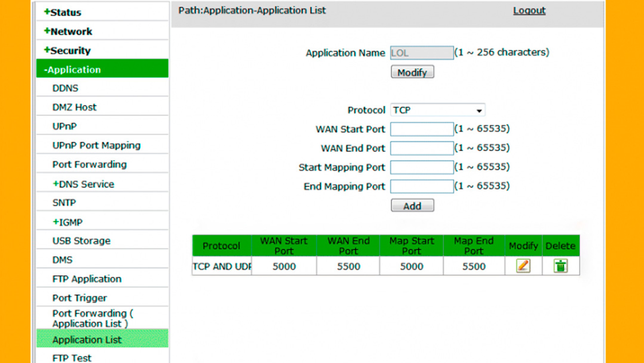The width and height of the screenshot is (644, 363).
Task: Click the Map Start Port column header
Action: point(412,246)
